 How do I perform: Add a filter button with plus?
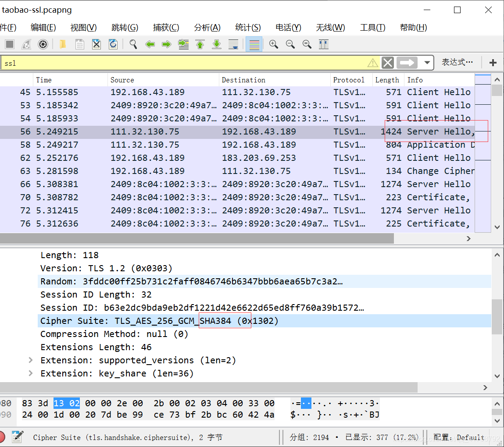tap(493, 63)
